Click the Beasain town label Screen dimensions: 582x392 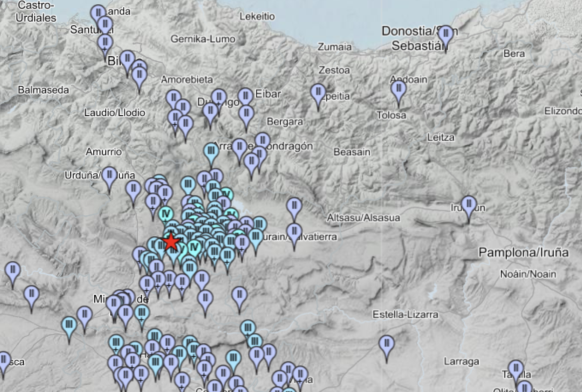(351, 152)
